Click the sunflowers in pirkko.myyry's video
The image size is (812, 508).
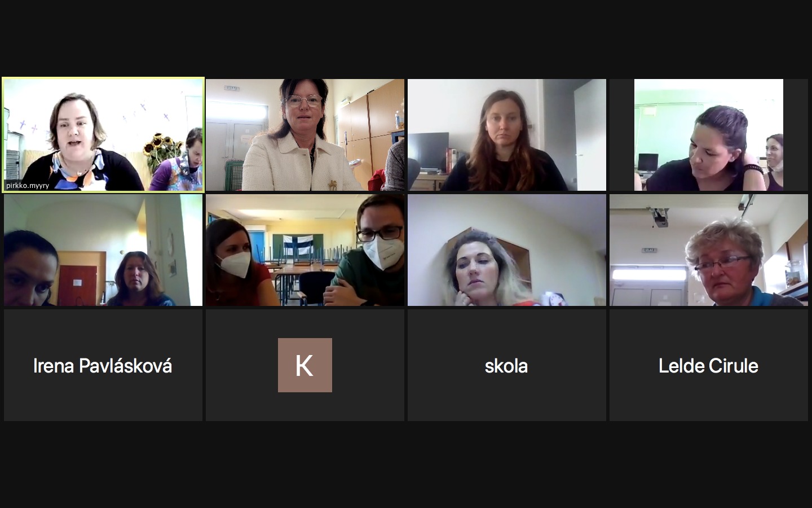(x=158, y=148)
